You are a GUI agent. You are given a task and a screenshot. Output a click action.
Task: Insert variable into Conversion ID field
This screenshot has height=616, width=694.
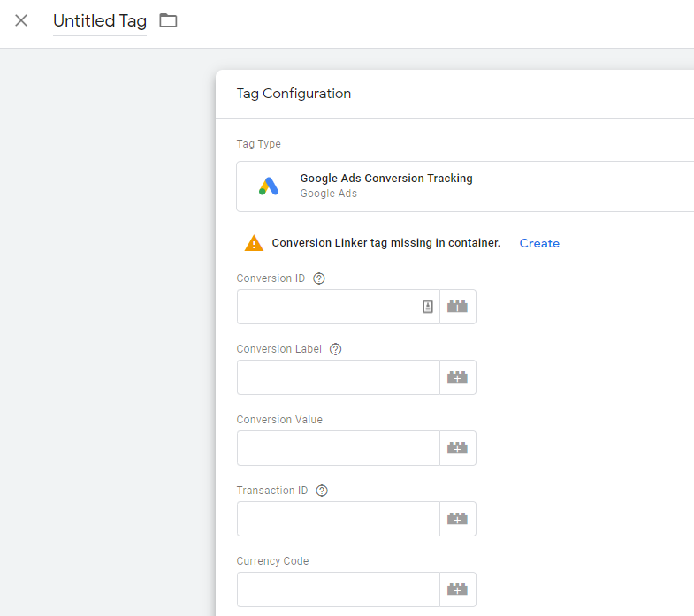click(458, 307)
